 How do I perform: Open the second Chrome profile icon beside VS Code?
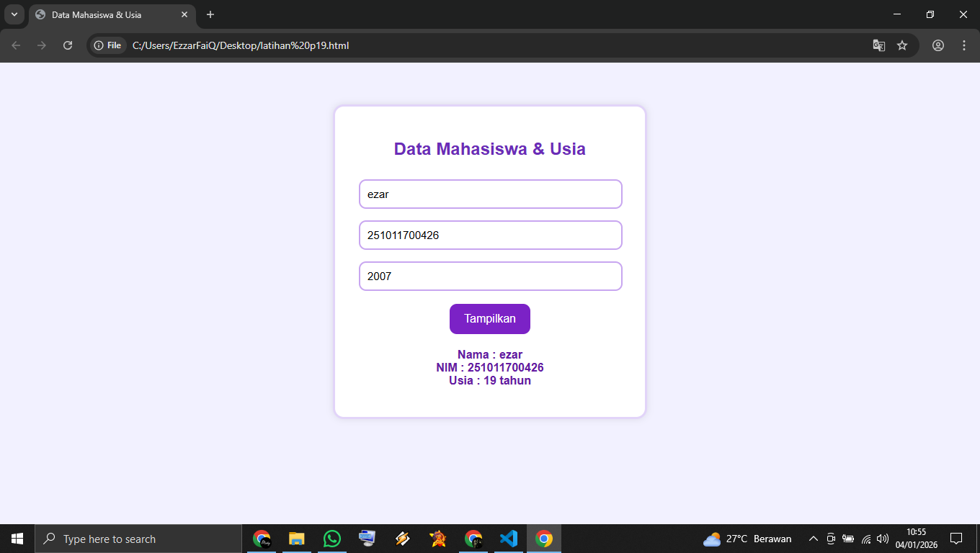tap(473, 539)
